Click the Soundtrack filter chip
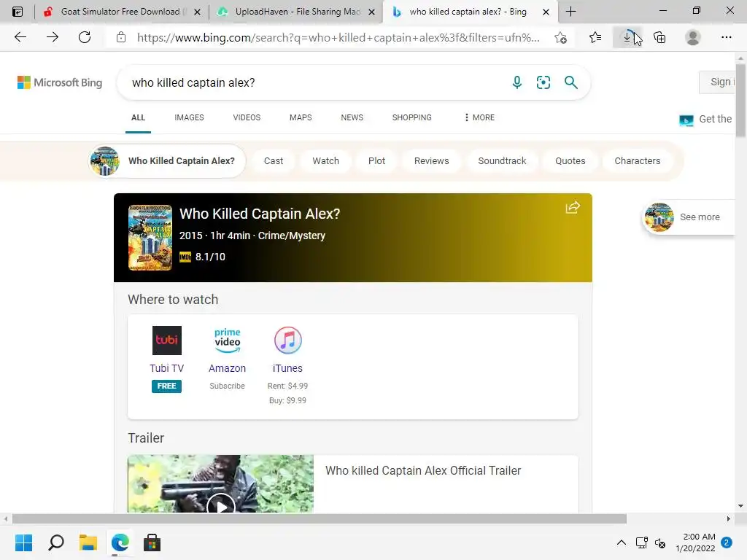 [502, 161]
